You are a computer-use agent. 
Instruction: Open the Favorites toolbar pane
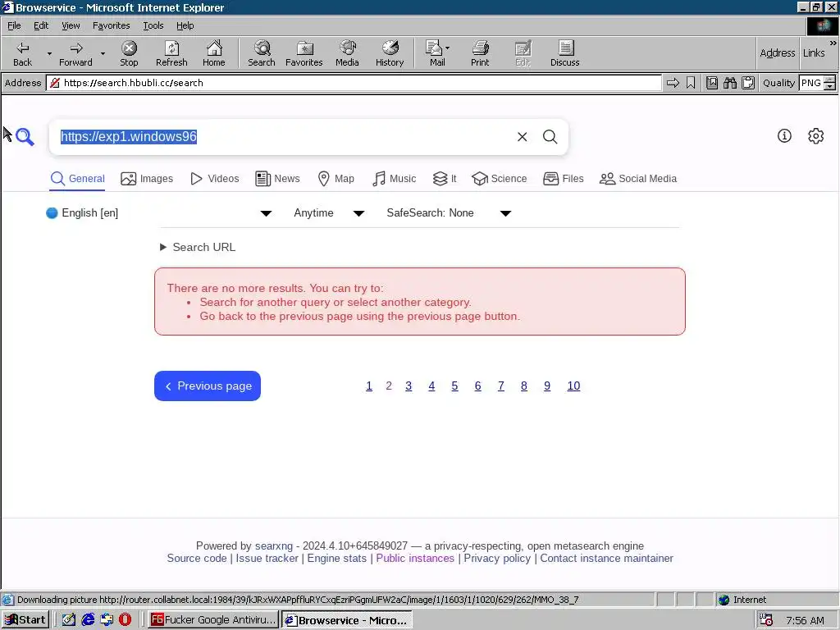(304, 53)
